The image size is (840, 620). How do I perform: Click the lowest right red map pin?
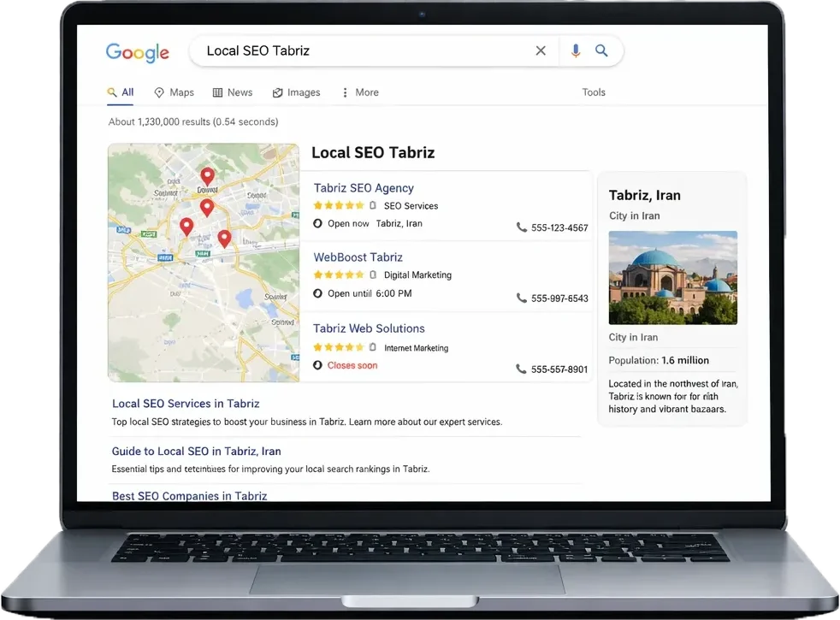(x=224, y=239)
